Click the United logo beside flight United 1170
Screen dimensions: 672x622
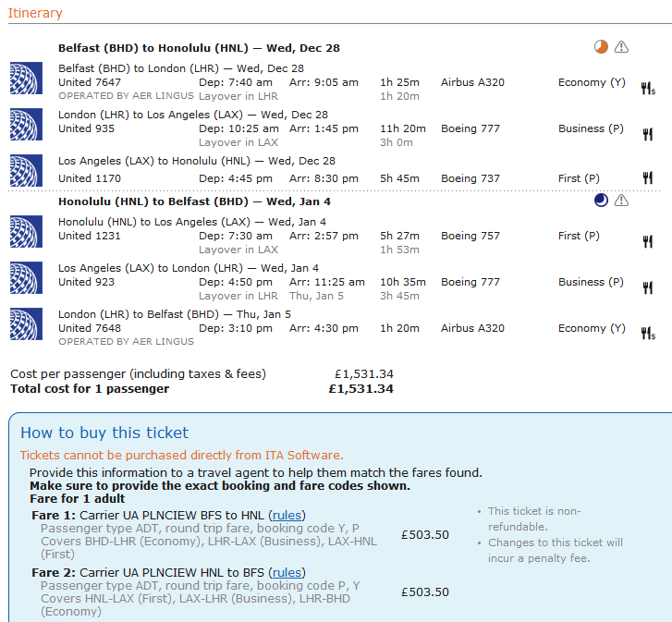tap(26, 170)
